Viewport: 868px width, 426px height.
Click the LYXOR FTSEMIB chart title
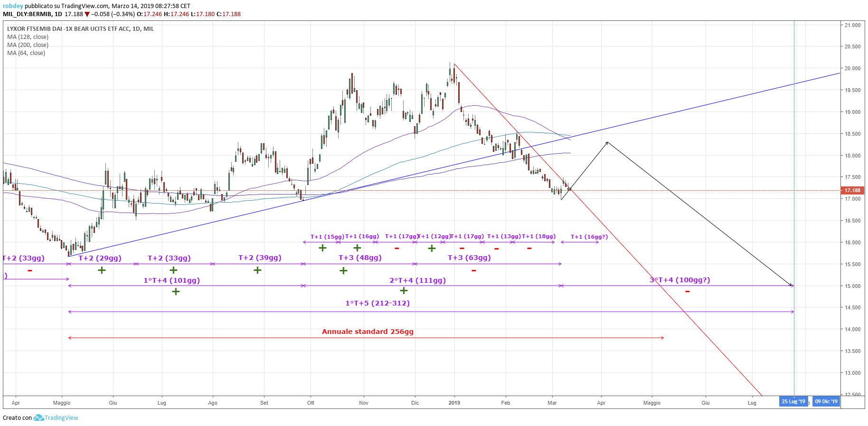(80, 29)
